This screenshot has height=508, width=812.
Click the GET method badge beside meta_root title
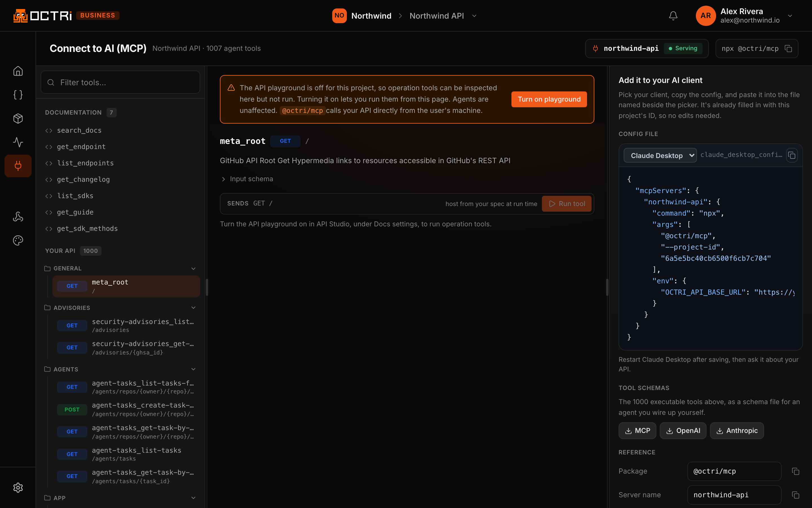click(x=285, y=141)
